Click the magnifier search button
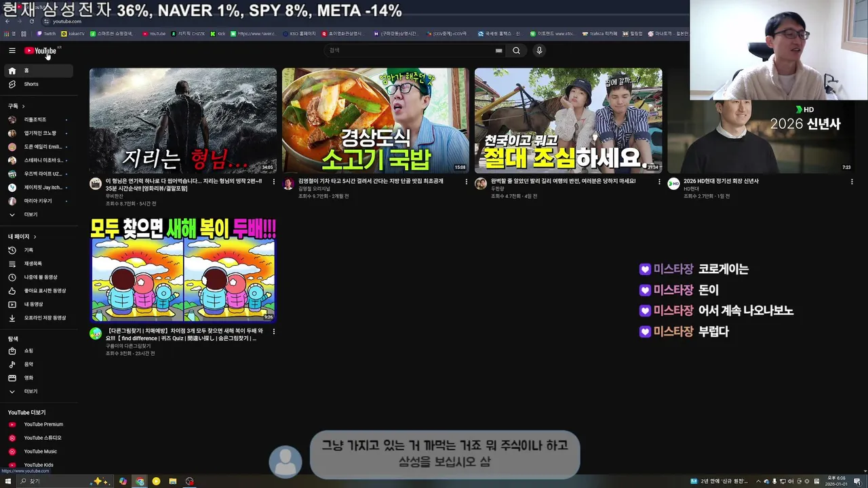Image resolution: width=868 pixels, height=488 pixels. pos(516,50)
